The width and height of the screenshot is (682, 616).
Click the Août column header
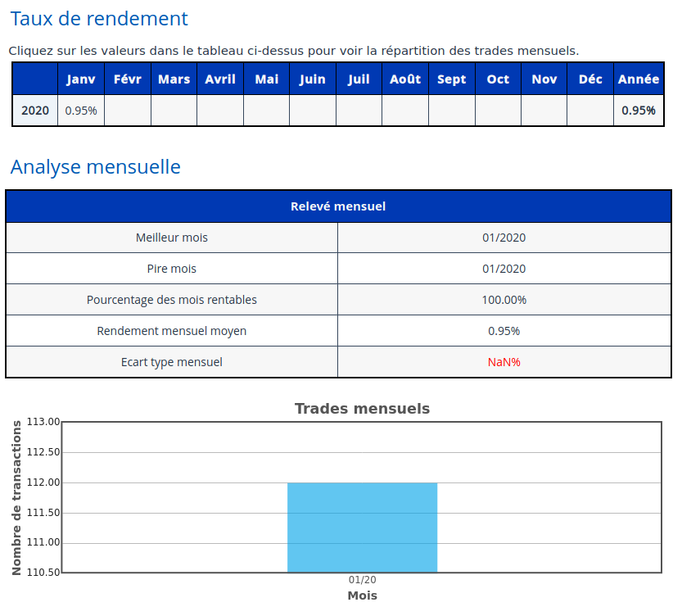405,79
